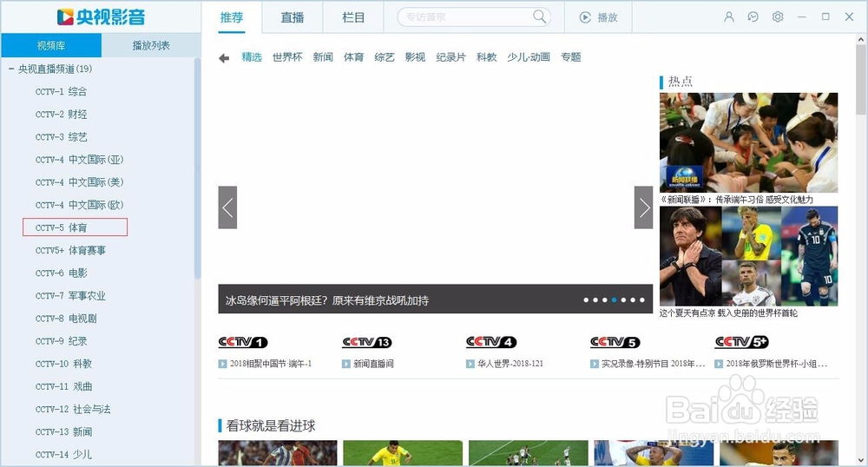The height and width of the screenshot is (467, 868).
Task: Play icon beside 华人世界-2018-121
Action: [470, 364]
